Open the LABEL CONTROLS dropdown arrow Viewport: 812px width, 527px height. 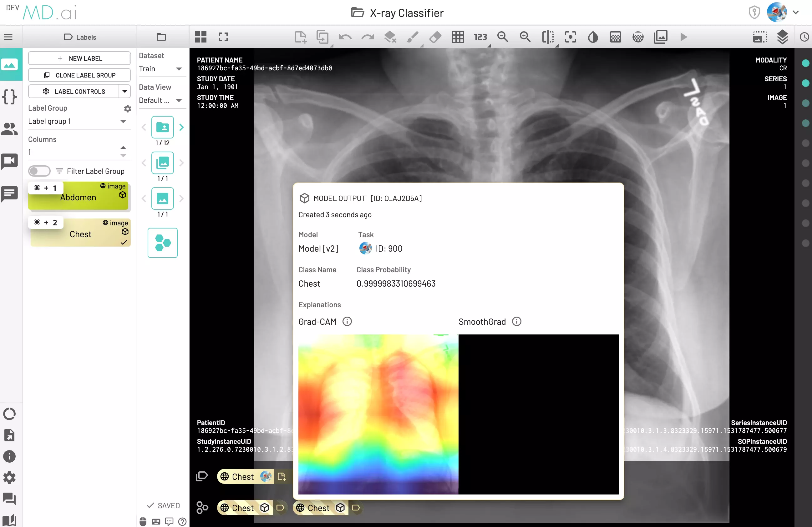click(x=125, y=91)
